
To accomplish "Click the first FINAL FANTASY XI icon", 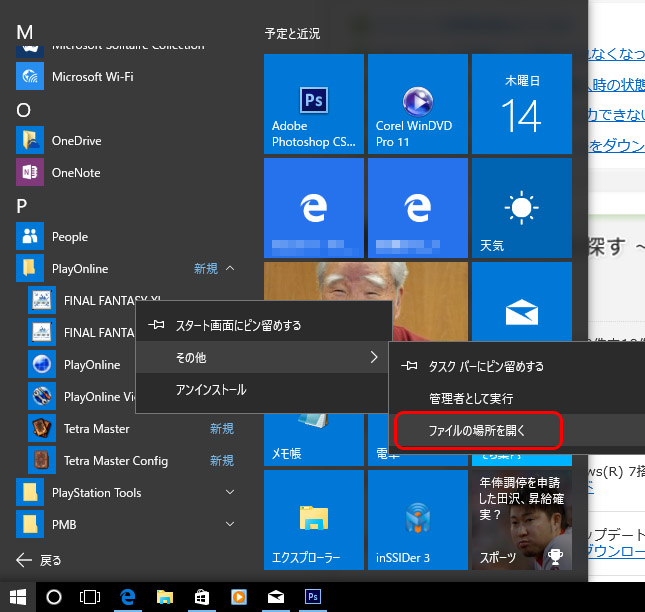I will (42, 300).
